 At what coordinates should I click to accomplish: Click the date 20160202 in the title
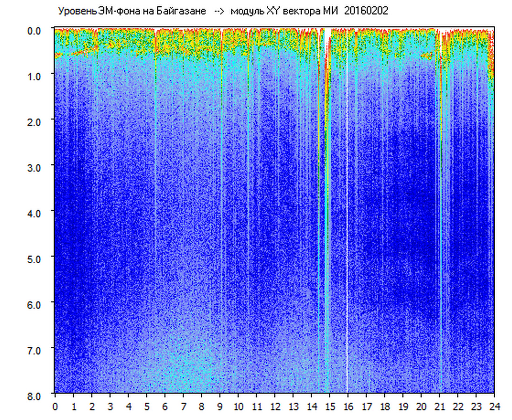[x=366, y=11]
